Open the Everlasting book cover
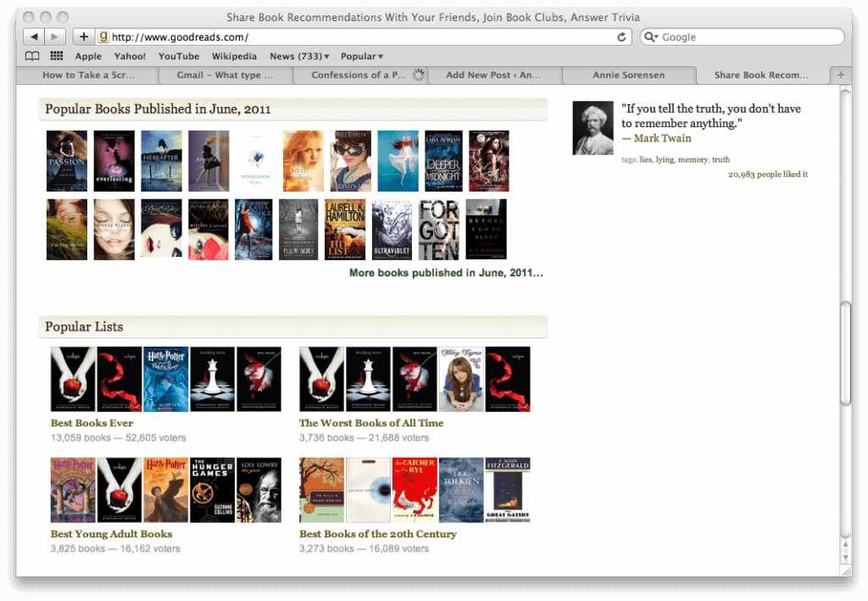Viewport: 868px width, 601px height. [x=114, y=161]
